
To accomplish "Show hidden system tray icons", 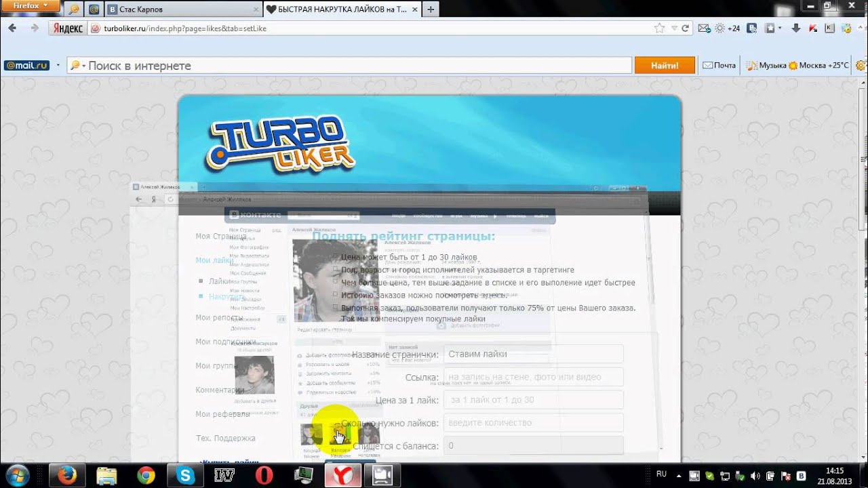I will coord(679,475).
